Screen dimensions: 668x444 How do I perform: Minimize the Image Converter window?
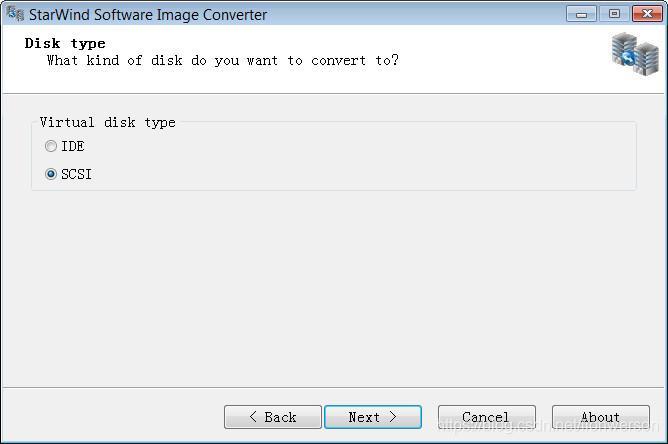coord(581,14)
